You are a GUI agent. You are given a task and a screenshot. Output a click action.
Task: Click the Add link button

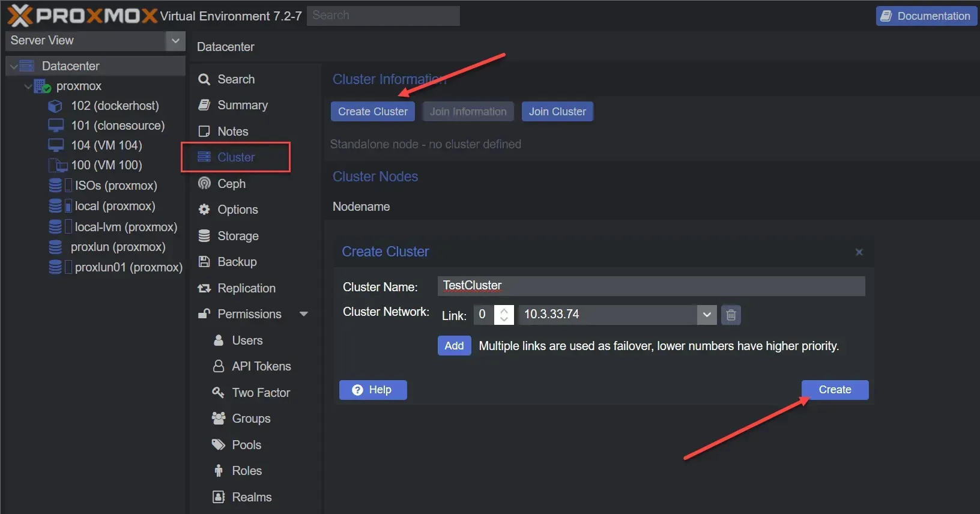[454, 346]
